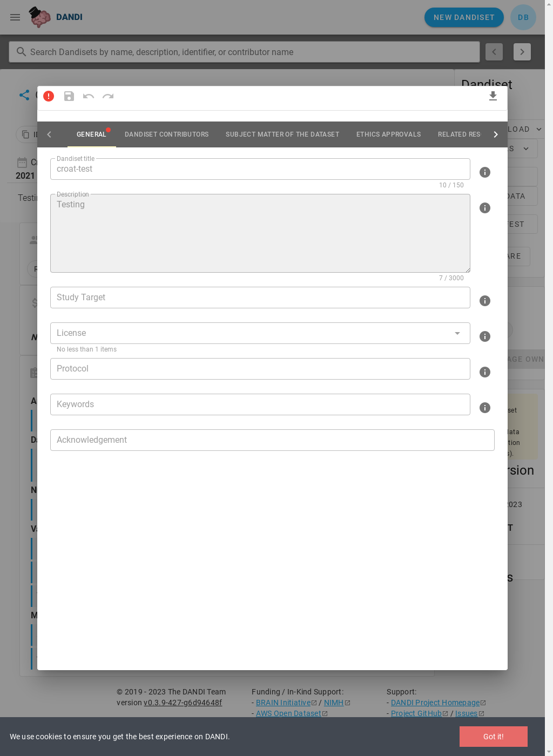553x756 pixels.
Task: Click the DANDI brain logo
Action: click(39, 17)
